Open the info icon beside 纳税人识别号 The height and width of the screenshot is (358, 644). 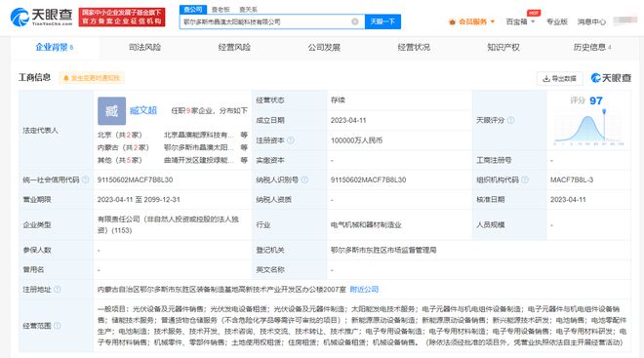(304, 179)
